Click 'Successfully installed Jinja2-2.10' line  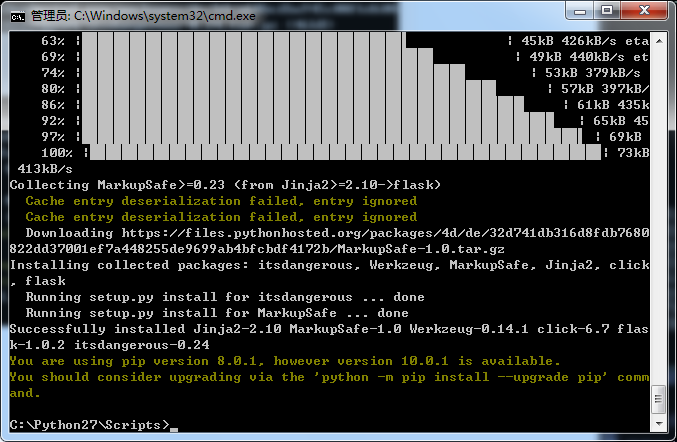tap(329, 329)
